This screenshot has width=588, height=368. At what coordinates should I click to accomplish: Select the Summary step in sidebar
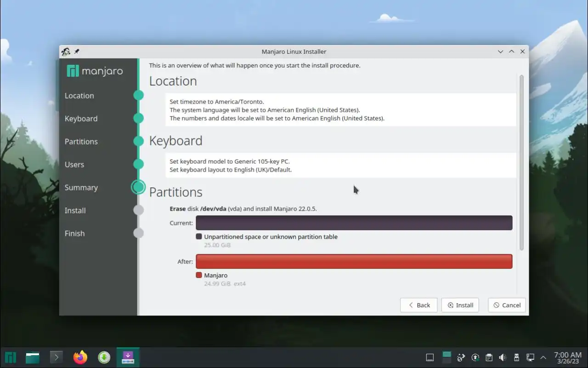coord(81,188)
